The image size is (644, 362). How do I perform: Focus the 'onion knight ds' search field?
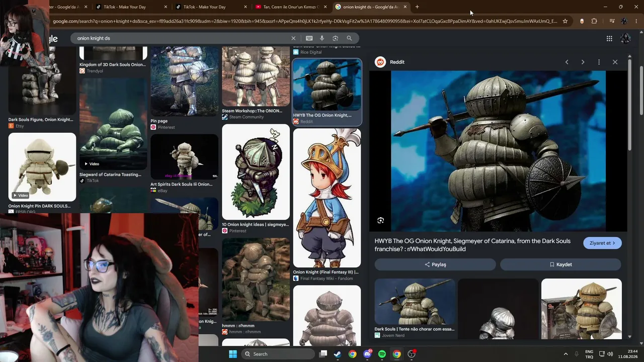pyautogui.click(x=181, y=38)
